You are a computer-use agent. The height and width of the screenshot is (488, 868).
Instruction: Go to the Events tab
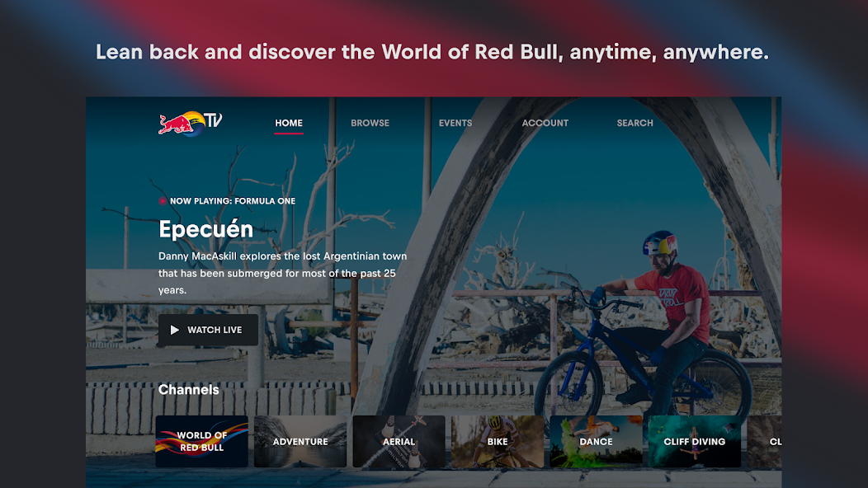point(455,123)
